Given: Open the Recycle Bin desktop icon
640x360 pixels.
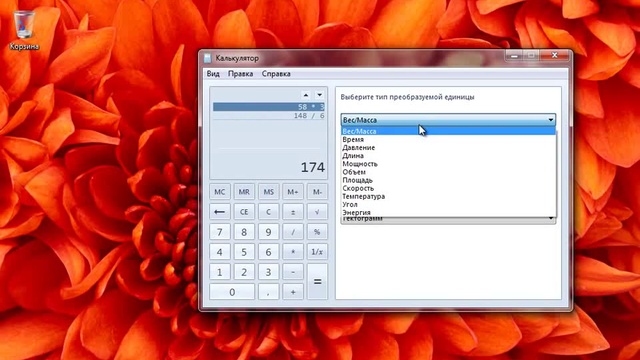Looking at the screenshot, I should point(24,31).
